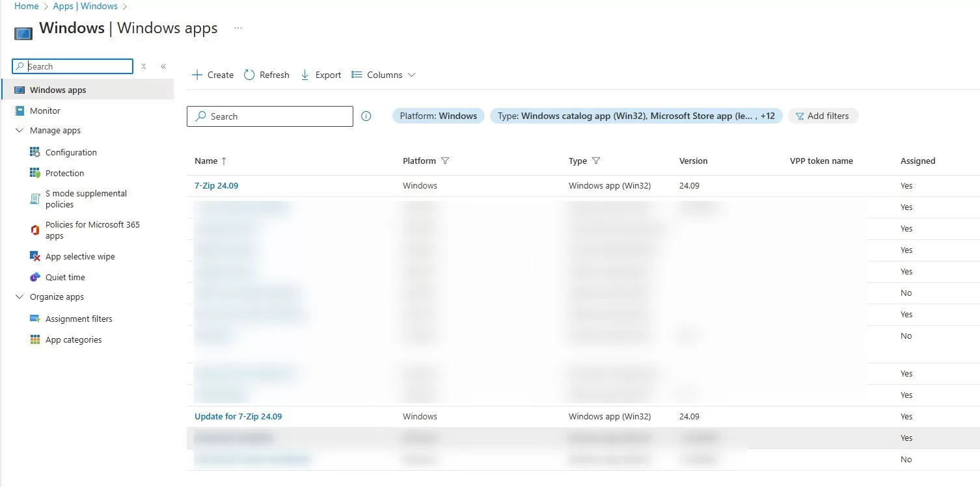
Task: Collapse the Organize apps section
Action: [x=20, y=297]
